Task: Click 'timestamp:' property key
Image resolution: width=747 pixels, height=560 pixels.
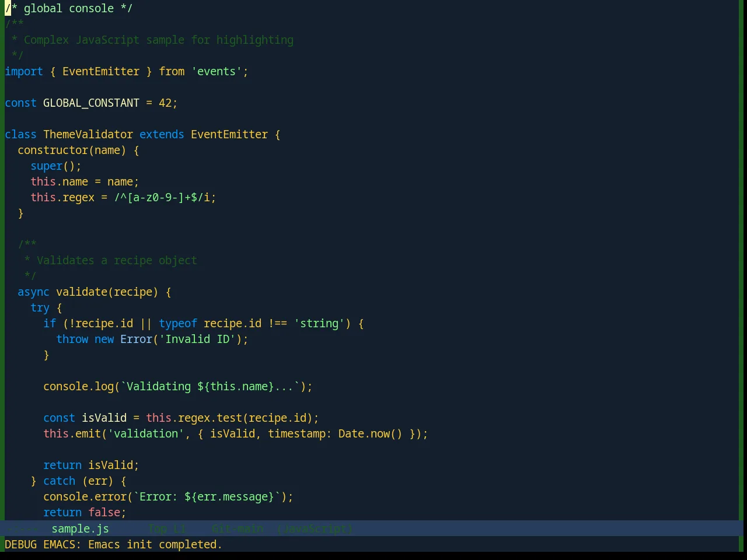Action: pos(300,433)
